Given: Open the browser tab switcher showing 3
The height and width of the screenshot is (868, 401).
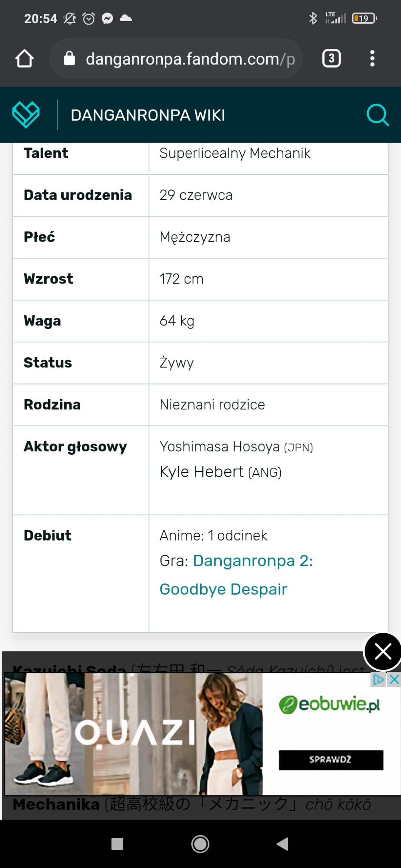Looking at the screenshot, I should pyautogui.click(x=331, y=59).
